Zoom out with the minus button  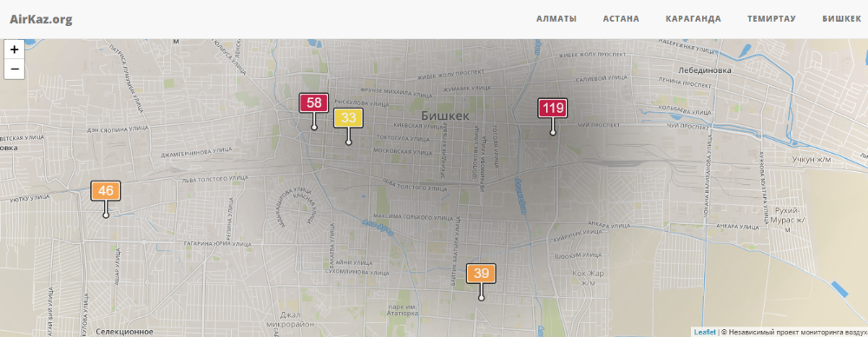coord(15,69)
